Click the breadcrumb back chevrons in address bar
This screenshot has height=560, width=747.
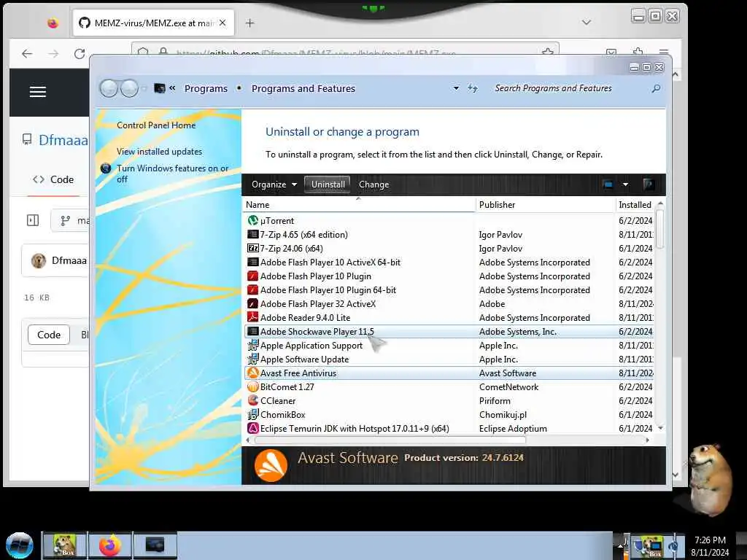click(x=172, y=88)
